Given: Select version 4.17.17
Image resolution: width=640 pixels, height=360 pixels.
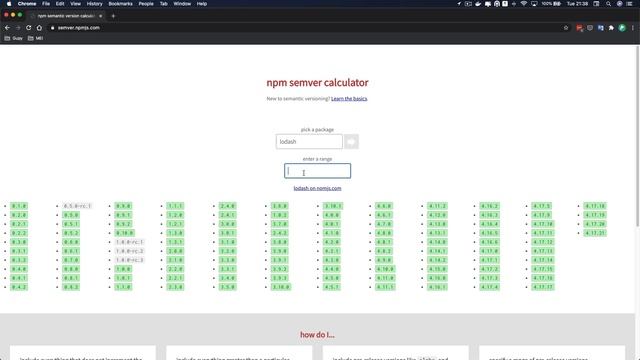Looking at the screenshot, I should pos(543,287).
